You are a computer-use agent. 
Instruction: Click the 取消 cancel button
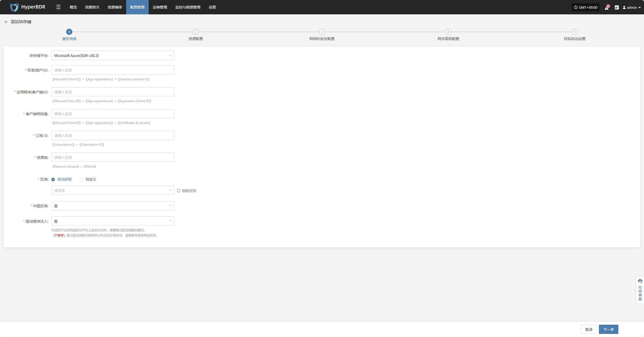[x=589, y=329]
